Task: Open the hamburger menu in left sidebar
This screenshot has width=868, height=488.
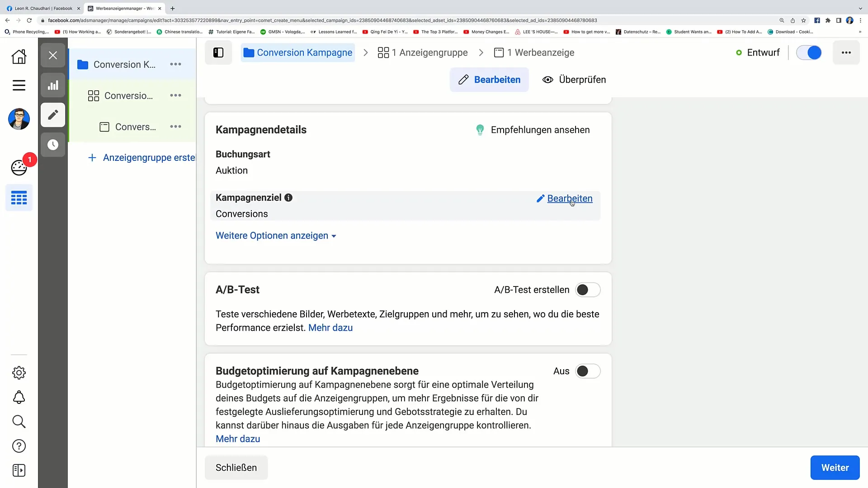Action: 19,85
